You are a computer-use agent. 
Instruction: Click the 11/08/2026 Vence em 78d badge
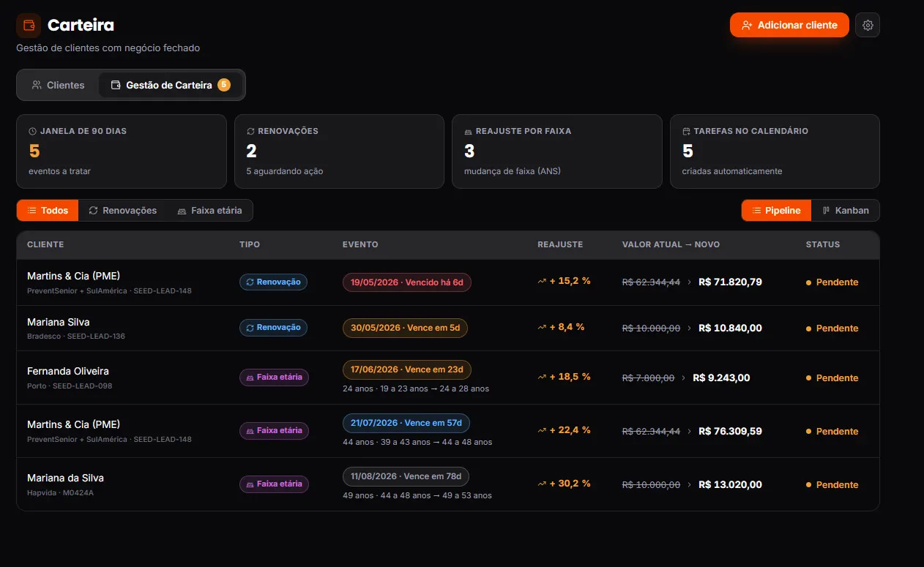[x=406, y=476]
